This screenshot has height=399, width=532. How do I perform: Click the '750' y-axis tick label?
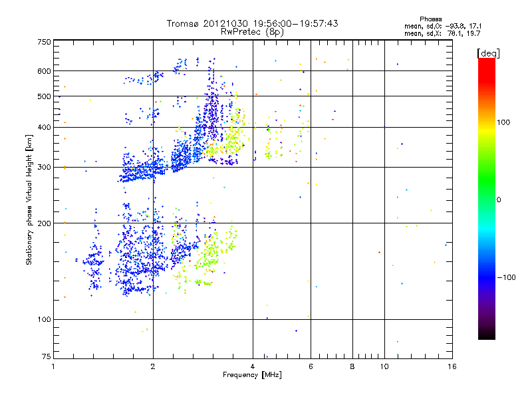[x=44, y=42]
